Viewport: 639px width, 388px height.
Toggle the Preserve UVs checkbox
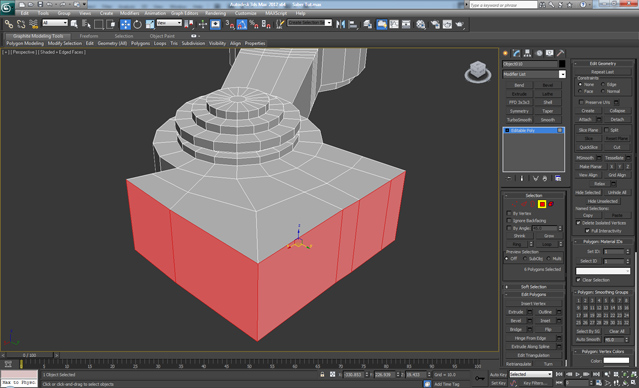(x=581, y=102)
